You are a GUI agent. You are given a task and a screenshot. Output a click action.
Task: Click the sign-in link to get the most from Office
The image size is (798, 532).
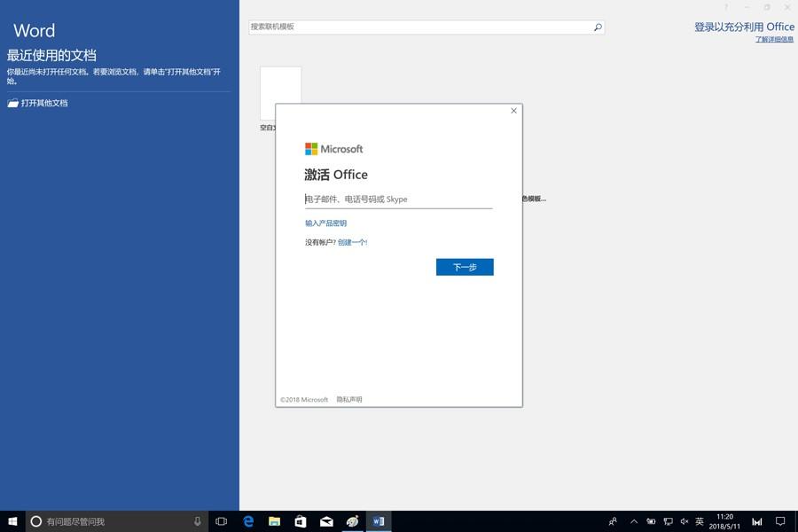[744, 27]
